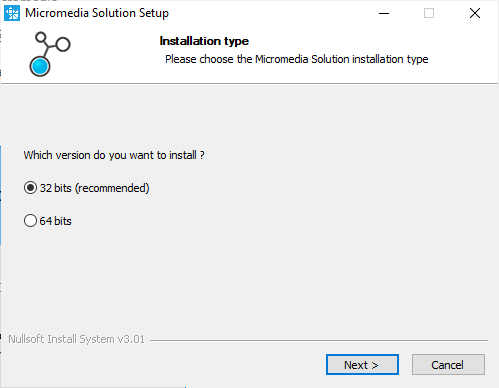
Task: Click the "32 bits (recommended)" option label
Action: click(94, 188)
